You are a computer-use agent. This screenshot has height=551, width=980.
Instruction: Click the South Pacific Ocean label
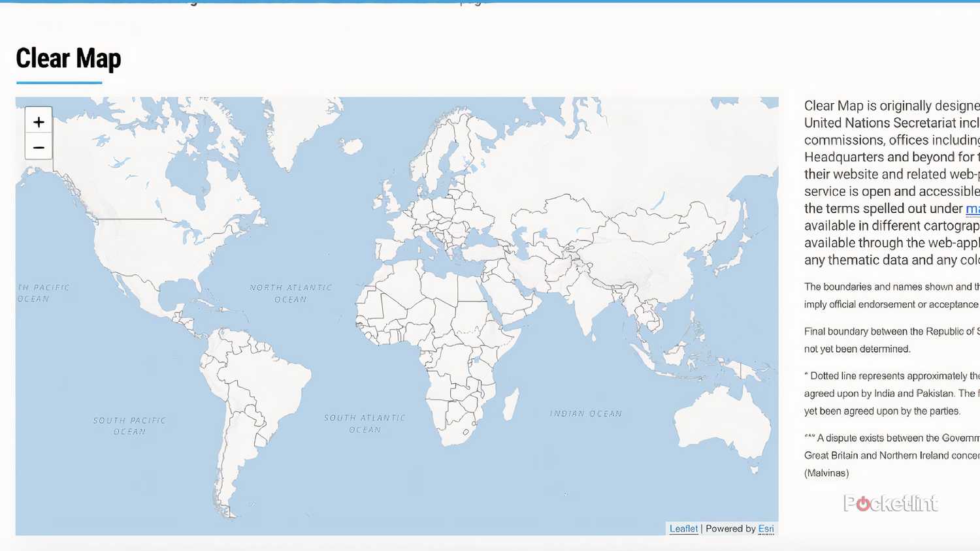tap(129, 426)
